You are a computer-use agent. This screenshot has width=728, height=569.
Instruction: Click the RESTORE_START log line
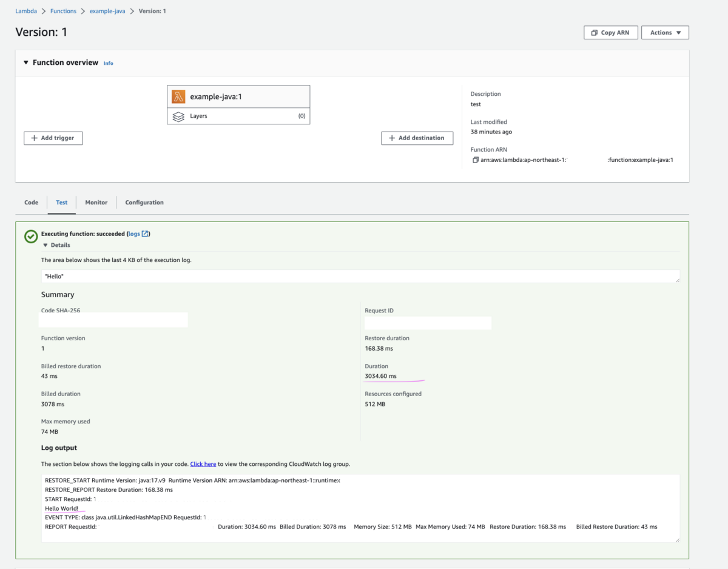(x=192, y=480)
